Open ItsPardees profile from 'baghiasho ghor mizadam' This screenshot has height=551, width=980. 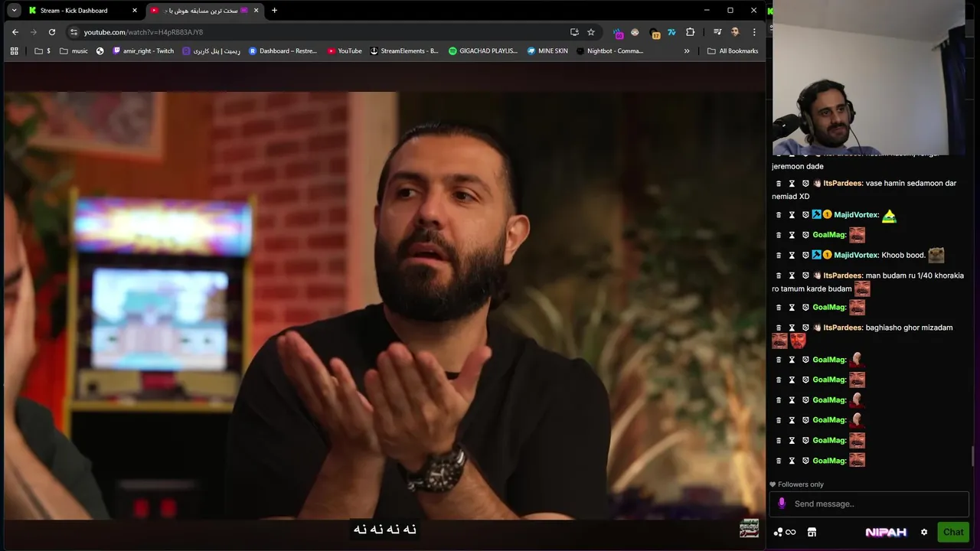pyautogui.click(x=843, y=328)
